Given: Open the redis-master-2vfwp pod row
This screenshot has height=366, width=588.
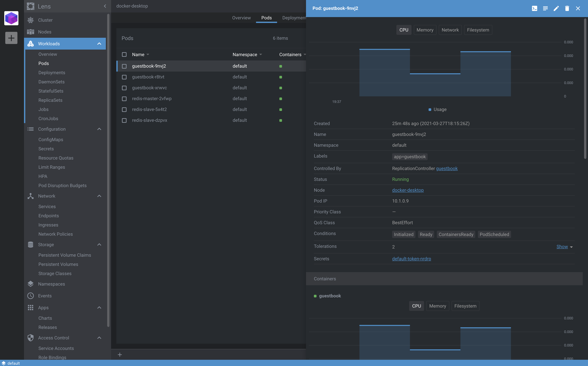Looking at the screenshot, I should click(211, 99).
